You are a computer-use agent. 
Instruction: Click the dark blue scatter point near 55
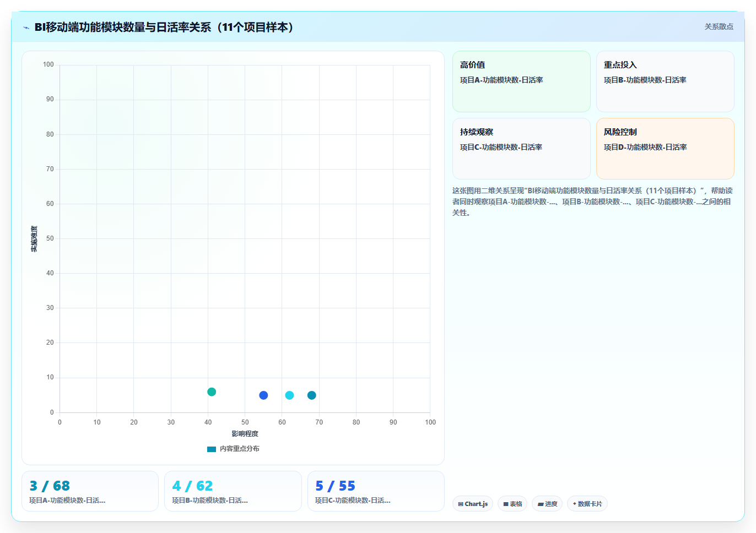pos(263,395)
